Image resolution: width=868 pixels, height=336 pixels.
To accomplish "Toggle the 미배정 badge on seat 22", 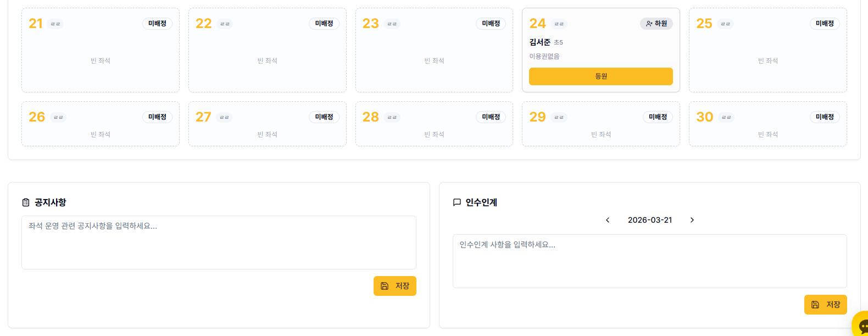I will [x=324, y=24].
